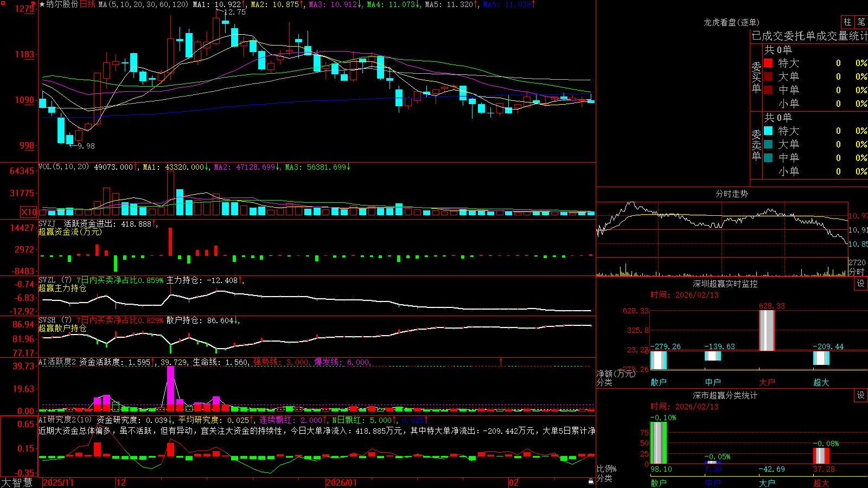Screen dimensions: 868x488
Task: Click the 2025/11 date marker on time axis
Action: click(x=58, y=483)
